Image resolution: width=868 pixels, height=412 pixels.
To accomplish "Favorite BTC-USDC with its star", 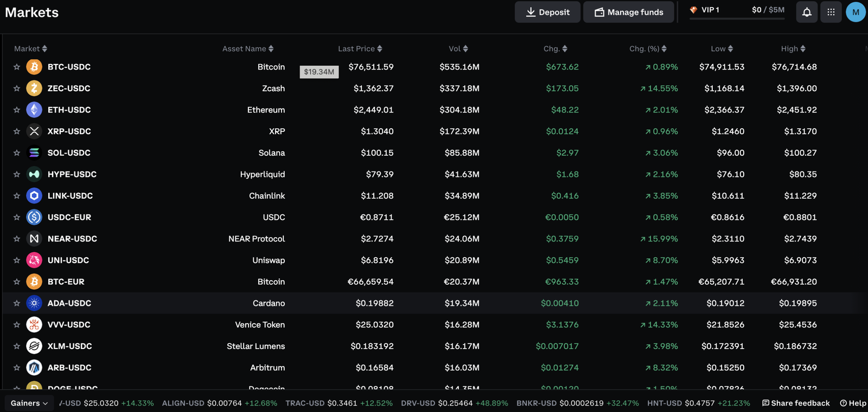I will (x=17, y=67).
